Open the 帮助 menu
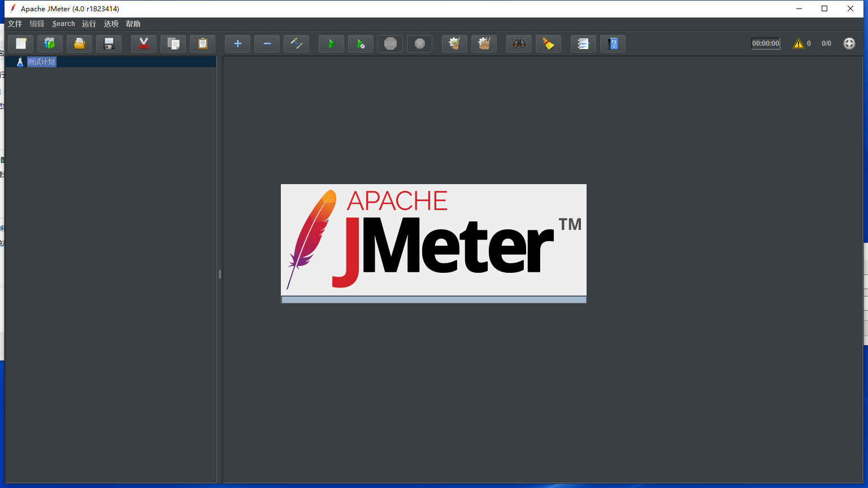The height and width of the screenshot is (488, 868). 133,24
